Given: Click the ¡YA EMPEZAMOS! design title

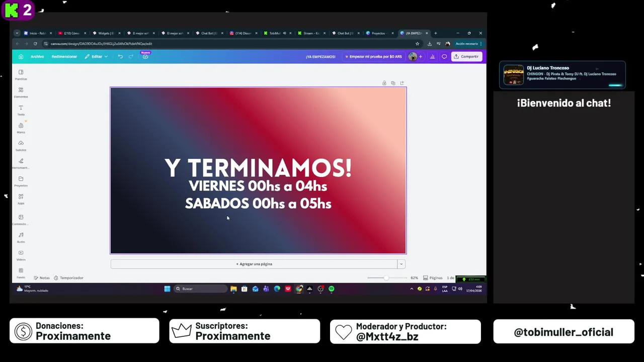Looking at the screenshot, I should [x=320, y=57].
